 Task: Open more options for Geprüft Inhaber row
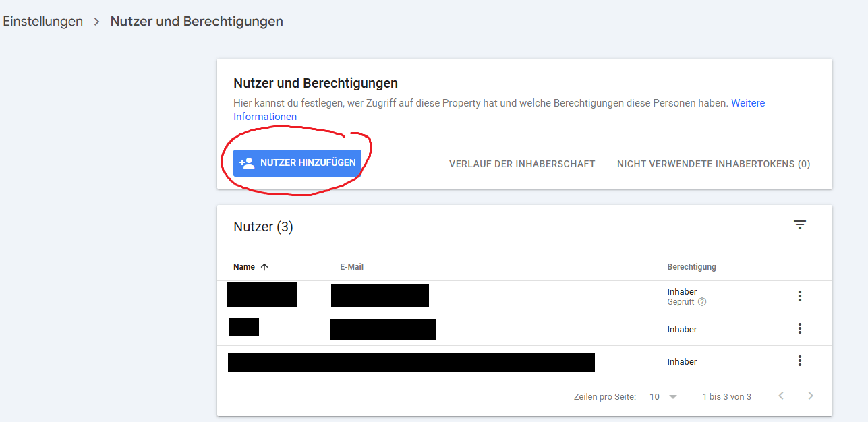[x=800, y=296]
